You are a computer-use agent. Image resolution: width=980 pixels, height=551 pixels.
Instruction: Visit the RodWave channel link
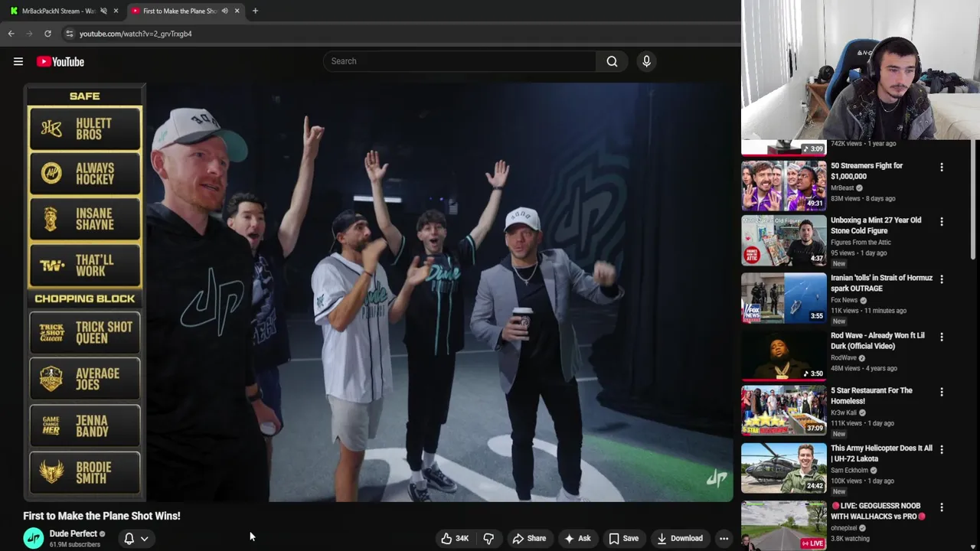click(x=844, y=358)
